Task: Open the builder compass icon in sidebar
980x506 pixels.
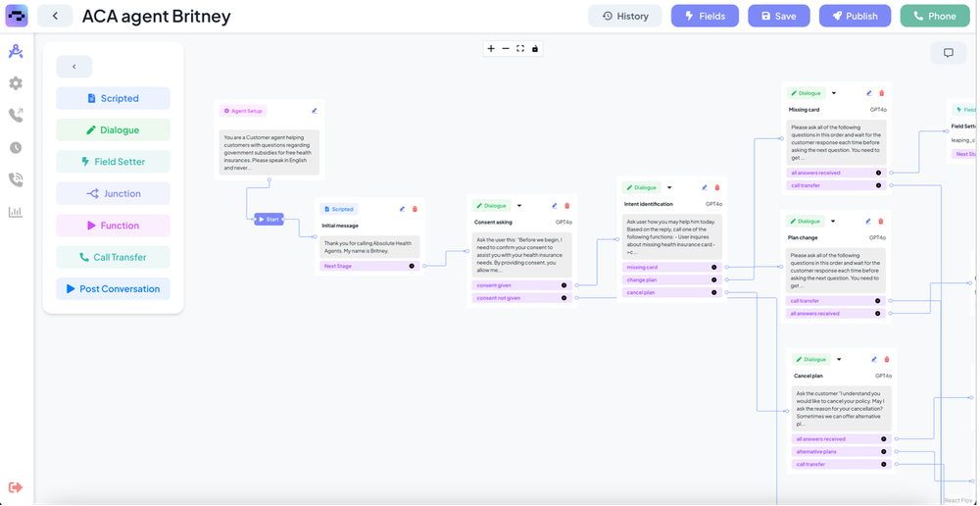Action: pos(16,52)
